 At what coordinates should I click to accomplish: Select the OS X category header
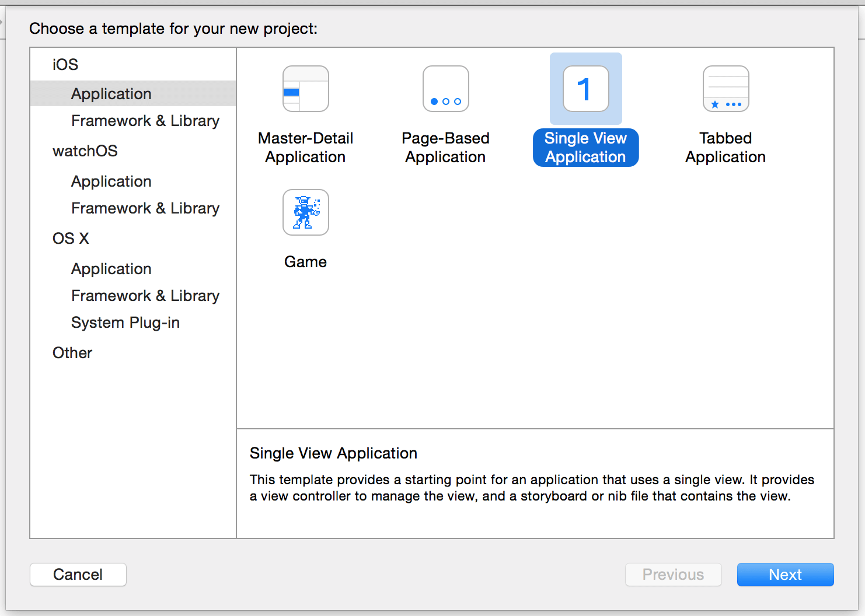[x=71, y=239]
